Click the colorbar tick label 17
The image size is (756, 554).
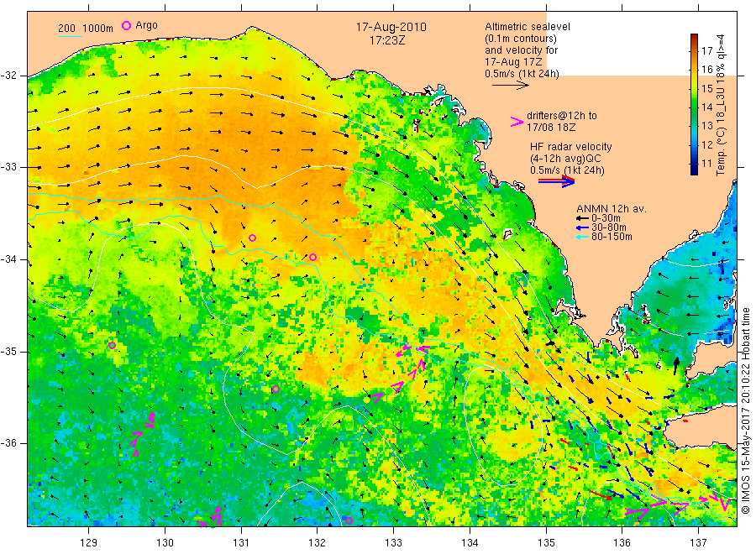[706, 50]
